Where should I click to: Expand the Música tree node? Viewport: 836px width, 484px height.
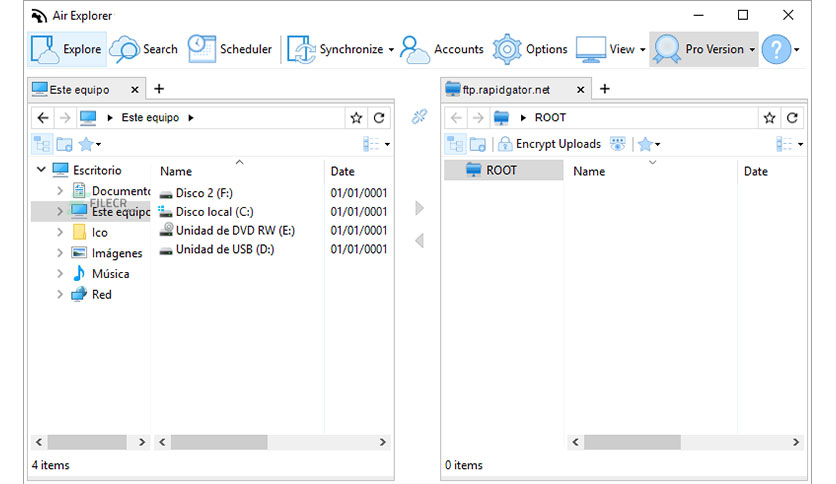click(60, 273)
